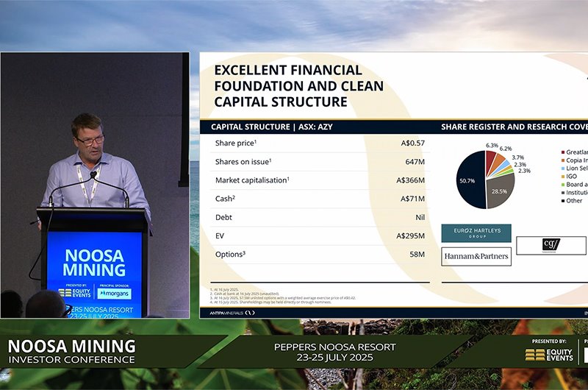
Task: Click '23-25 JULY 2025' banner date
Action: click(335, 358)
